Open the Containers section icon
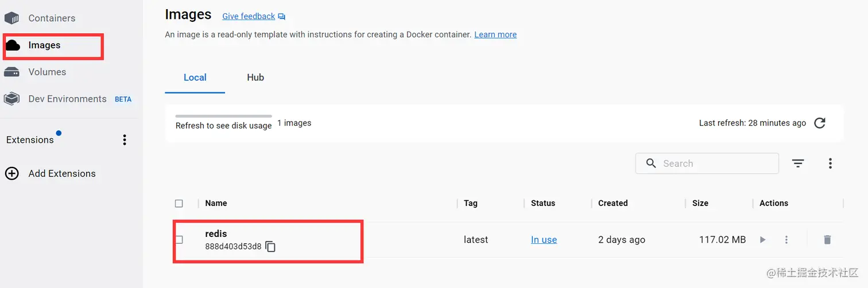The height and width of the screenshot is (288, 868). [x=13, y=18]
